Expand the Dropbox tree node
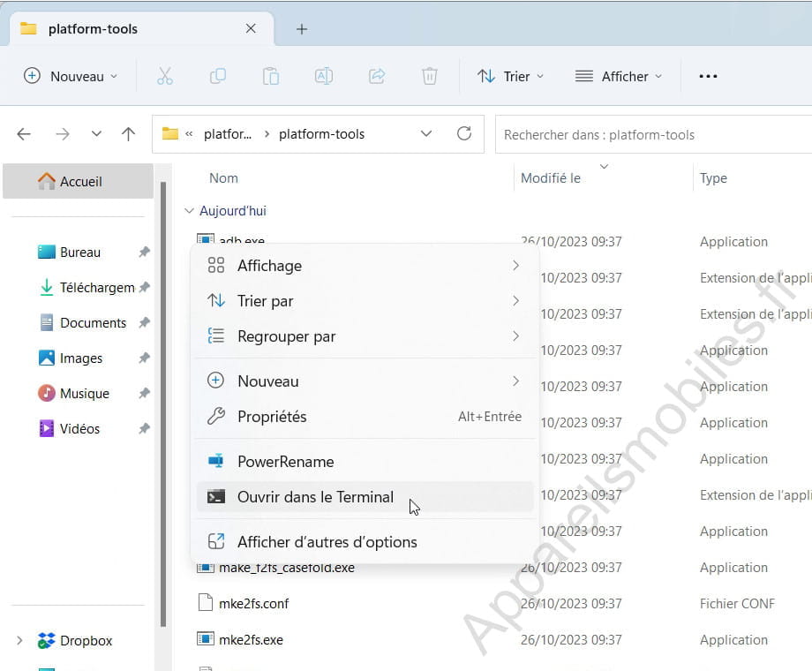This screenshot has width=812, height=671. tap(19, 640)
